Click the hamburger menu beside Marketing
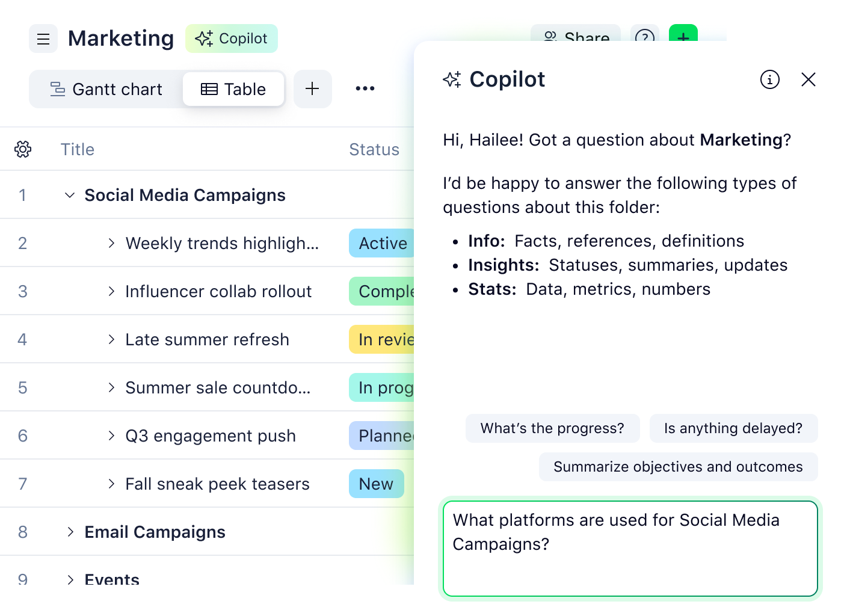This screenshot has width=847, height=616. pos(43,38)
